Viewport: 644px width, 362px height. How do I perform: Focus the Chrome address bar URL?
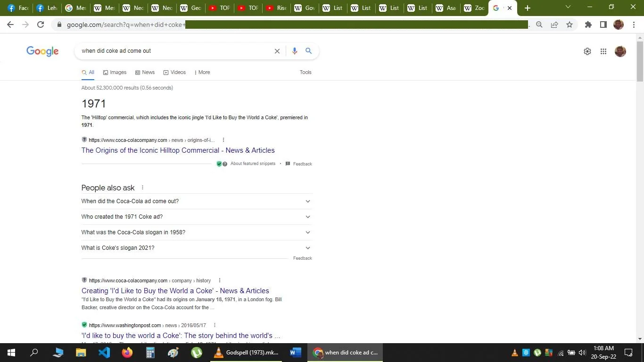point(297,25)
